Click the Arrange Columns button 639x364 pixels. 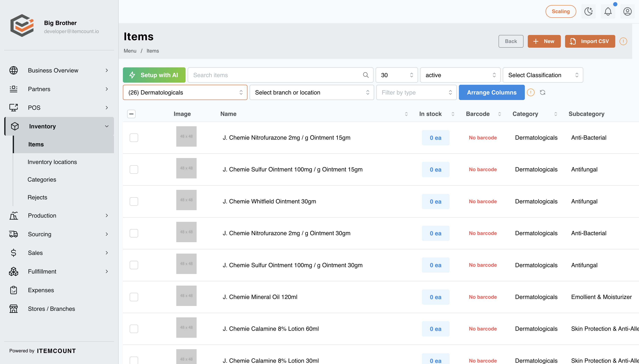coord(492,93)
